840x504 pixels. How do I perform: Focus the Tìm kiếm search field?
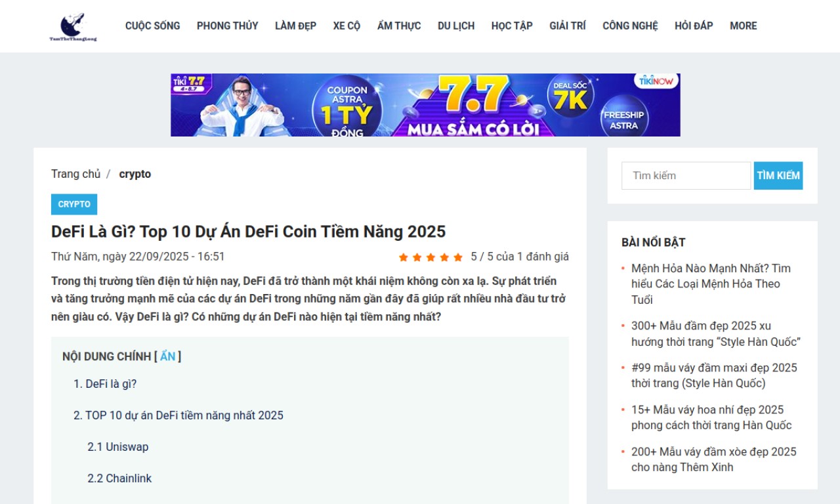coord(686,176)
